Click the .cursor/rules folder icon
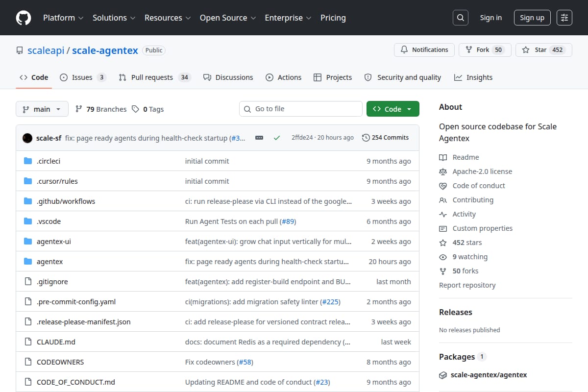The width and height of the screenshot is (588, 392). pos(28,181)
